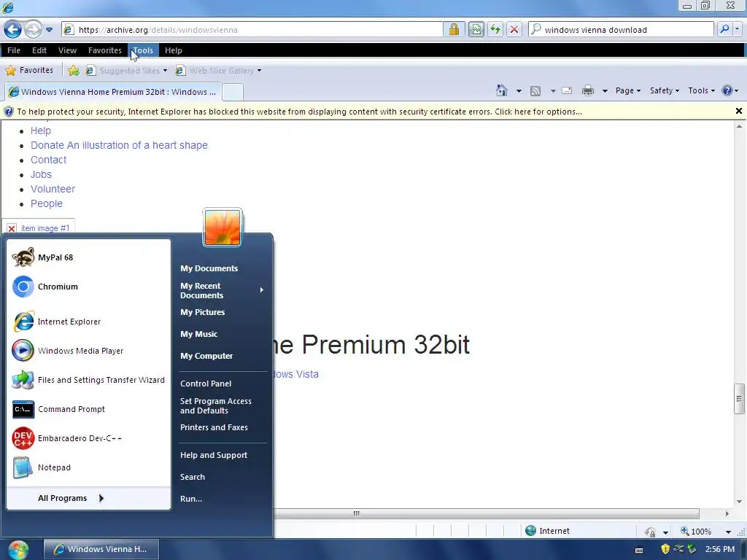
Task: Click the Add to Favorites Bar icon
Action: (x=74, y=71)
